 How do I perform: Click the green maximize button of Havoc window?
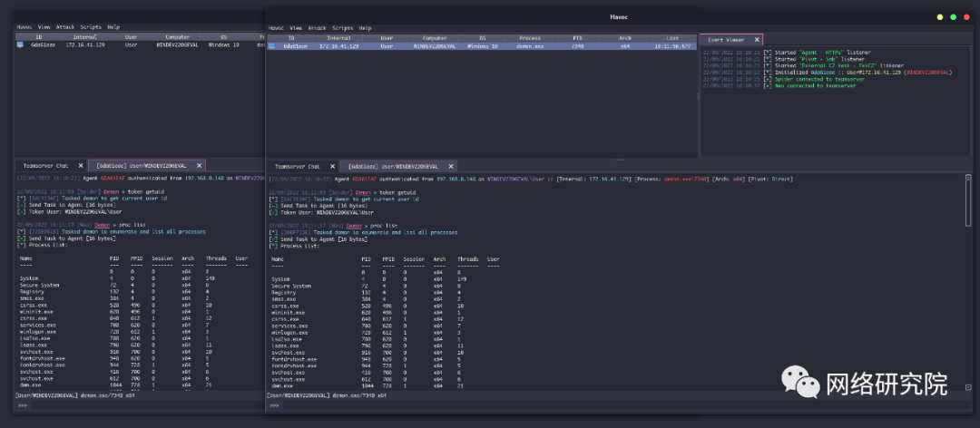953,17
